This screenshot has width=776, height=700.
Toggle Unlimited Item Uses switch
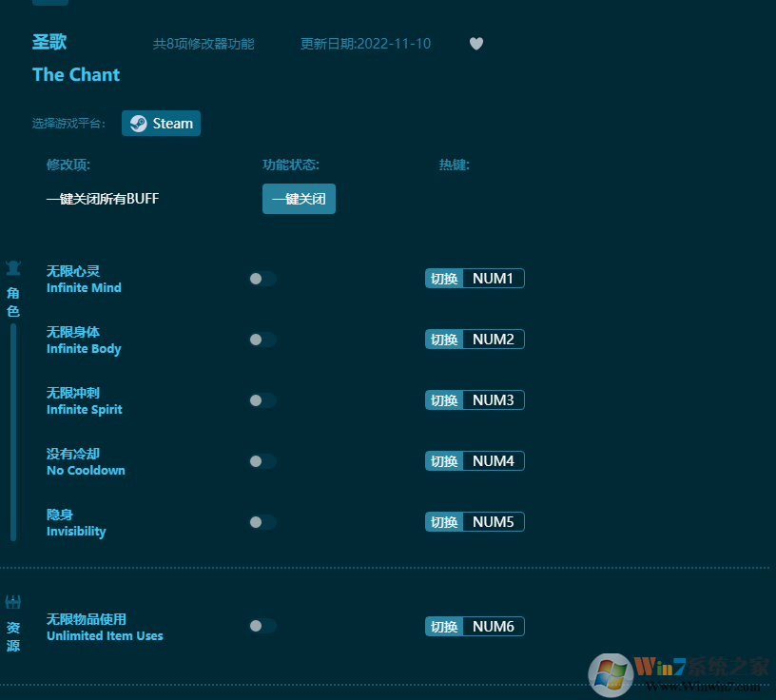click(262, 626)
